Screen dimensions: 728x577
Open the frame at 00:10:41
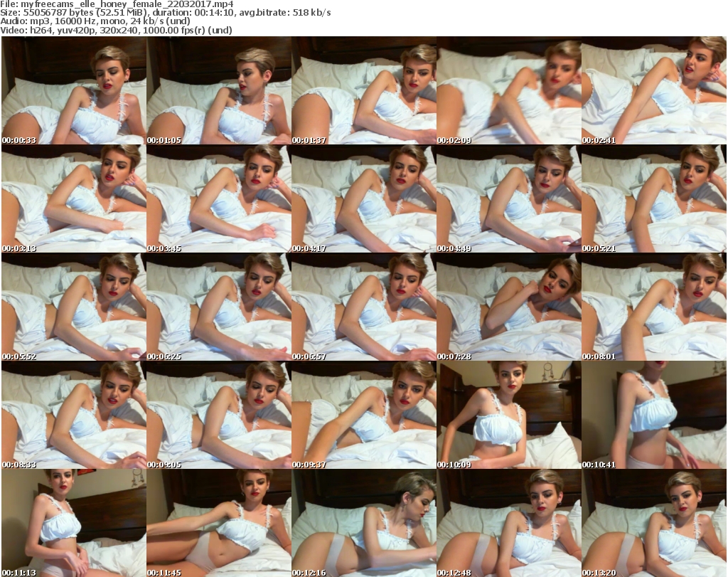click(654, 415)
